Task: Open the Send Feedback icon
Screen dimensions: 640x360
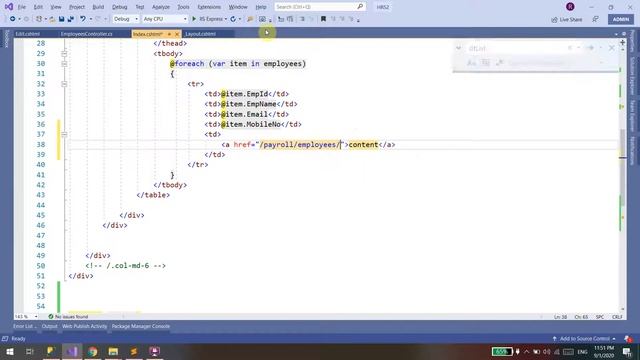Action: (x=596, y=19)
